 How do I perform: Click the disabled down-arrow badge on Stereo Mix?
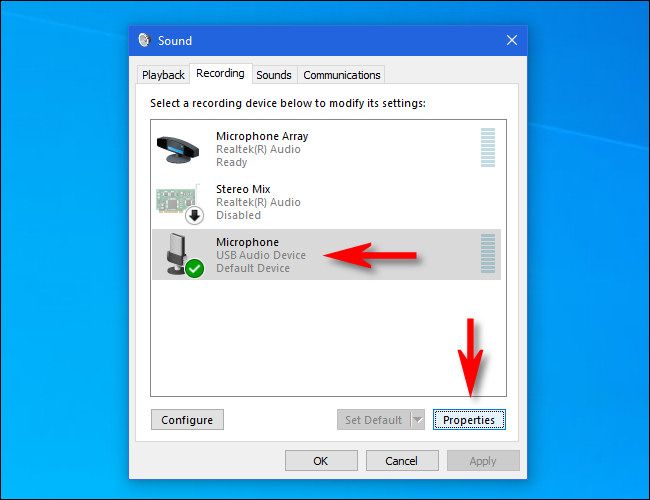tap(194, 215)
